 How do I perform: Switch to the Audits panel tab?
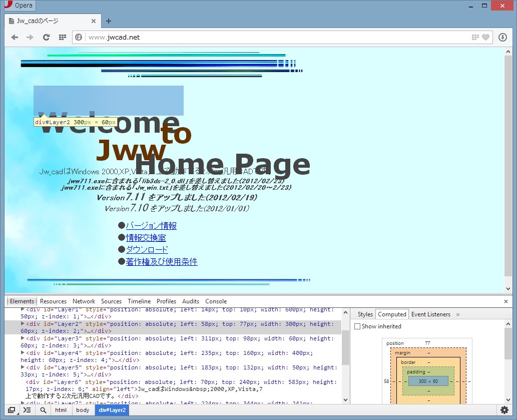pos(191,301)
